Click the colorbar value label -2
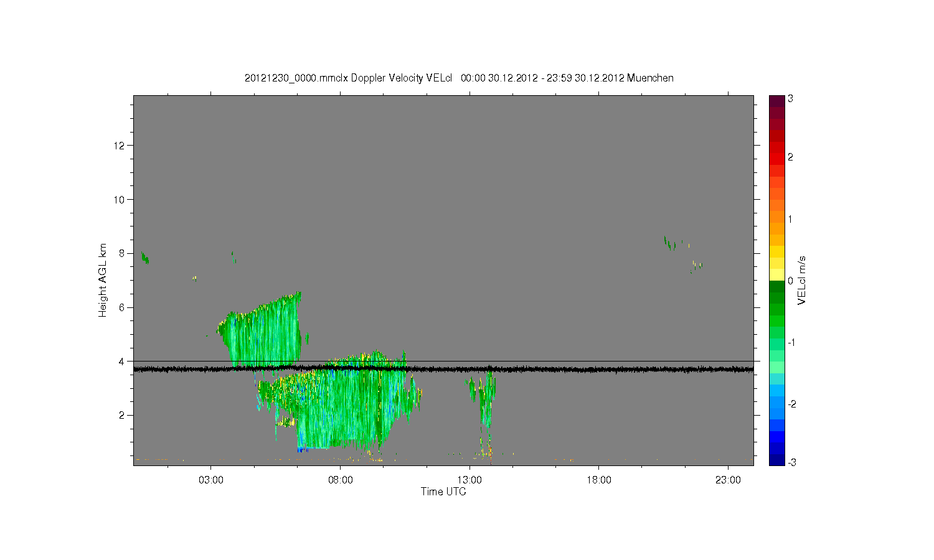Image resolution: width=934 pixels, height=560 pixels. tap(792, 404)
